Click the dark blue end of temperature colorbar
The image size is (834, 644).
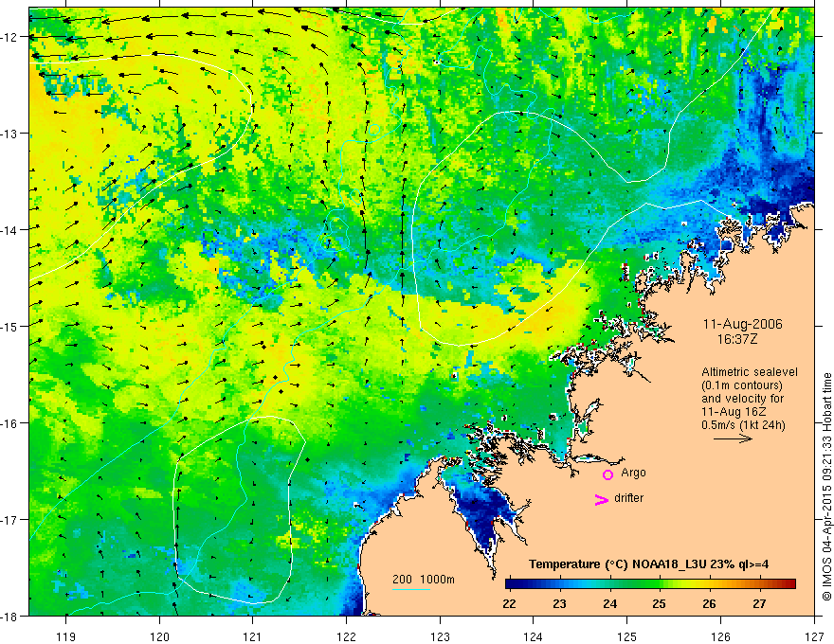(512, 584)
